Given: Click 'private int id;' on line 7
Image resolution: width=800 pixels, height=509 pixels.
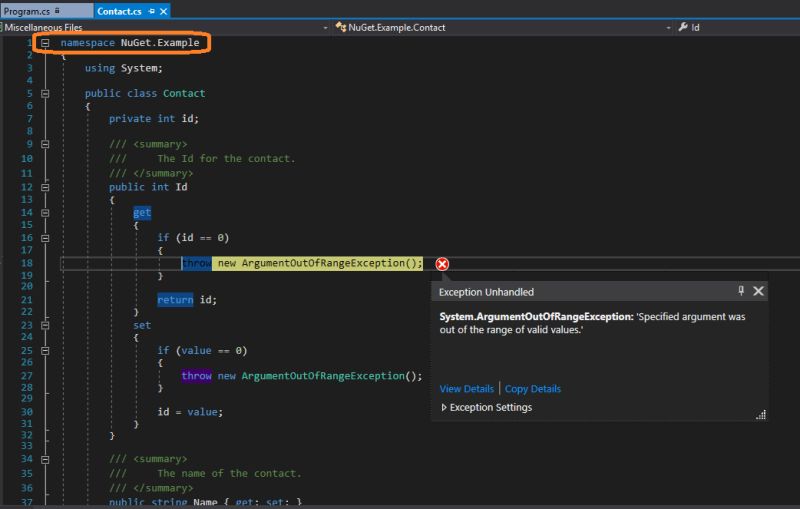Looking at the screenshot, I should coord(154,119).
